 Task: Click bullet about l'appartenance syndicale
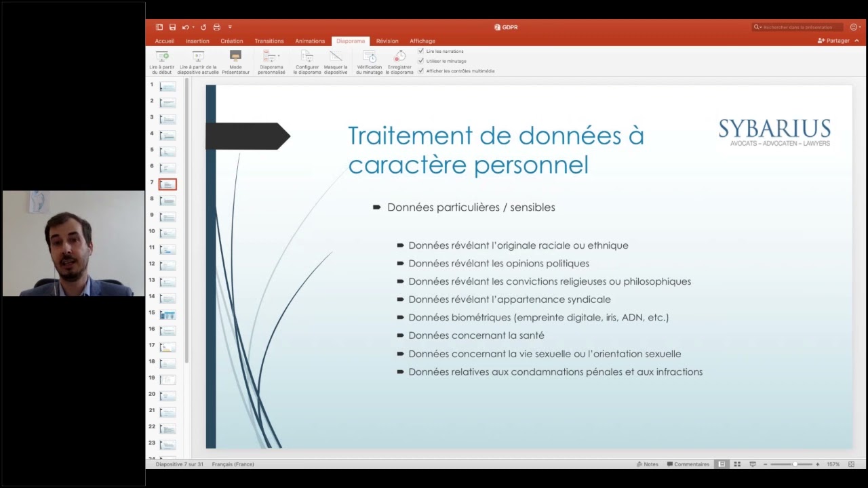pyautogui.click(x=509, y=300)
